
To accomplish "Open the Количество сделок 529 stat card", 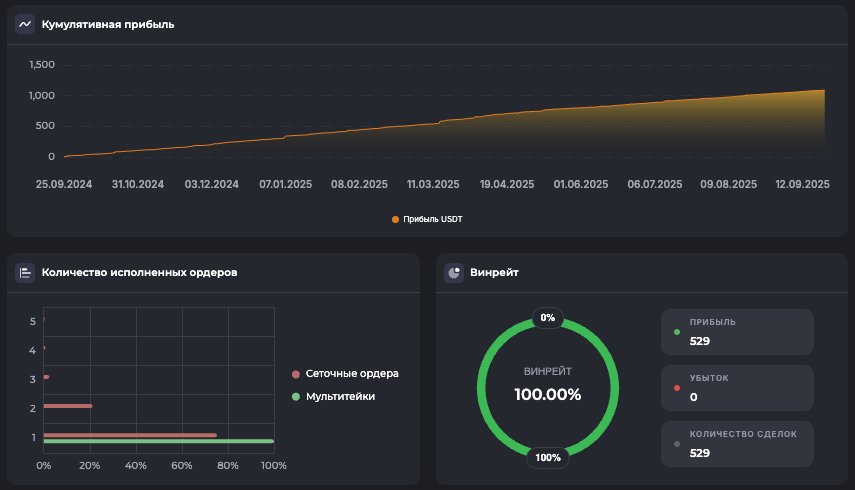I will click(737, 444).
